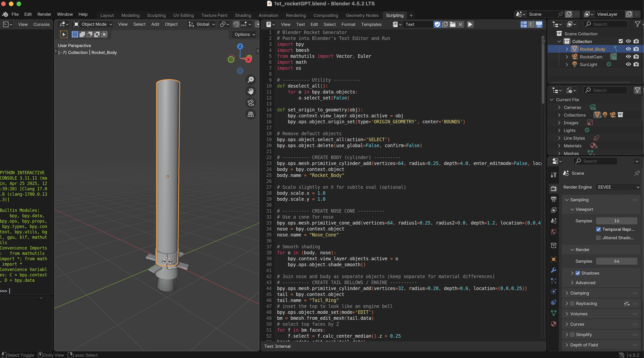Switch to the Shading workspace tab
644x358 pixels.
click(243, 15)
